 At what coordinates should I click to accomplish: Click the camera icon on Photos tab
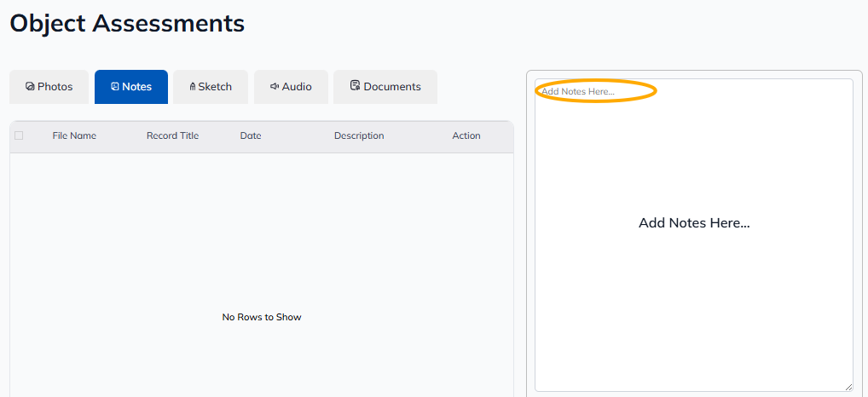30,87
